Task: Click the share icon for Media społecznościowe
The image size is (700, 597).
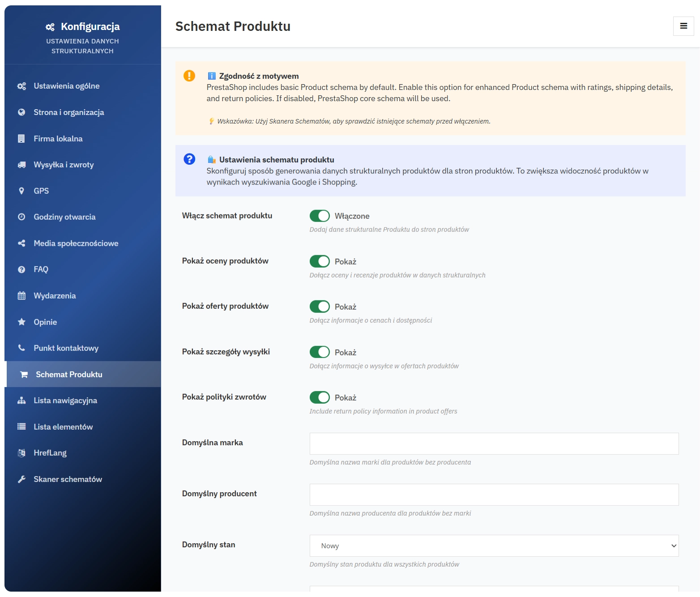Action: [x=21, y=243]
